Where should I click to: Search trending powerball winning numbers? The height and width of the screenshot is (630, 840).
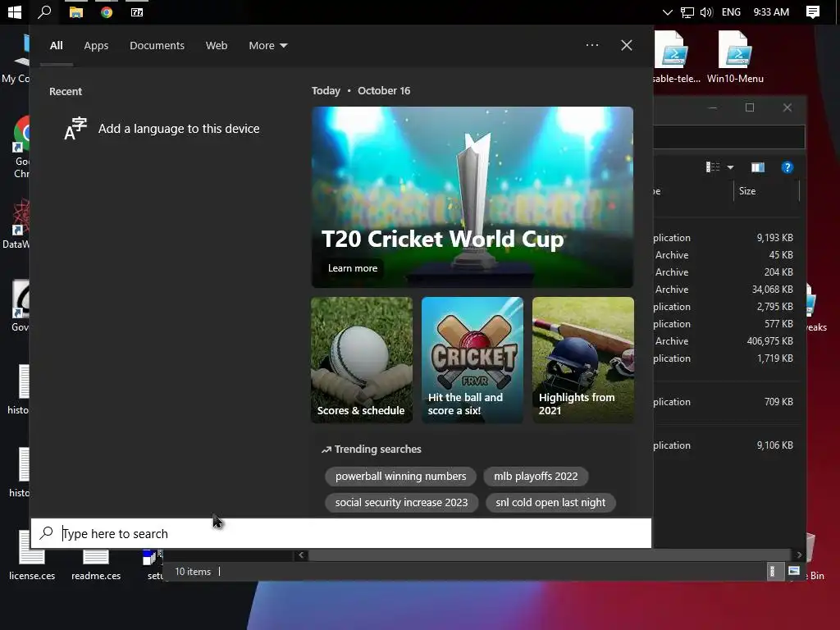(400, 477)
